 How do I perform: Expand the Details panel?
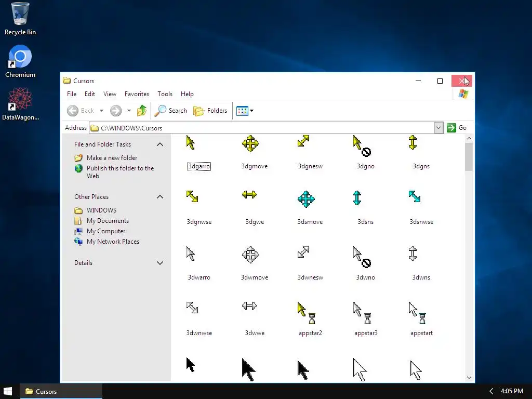tap(160, 263)
